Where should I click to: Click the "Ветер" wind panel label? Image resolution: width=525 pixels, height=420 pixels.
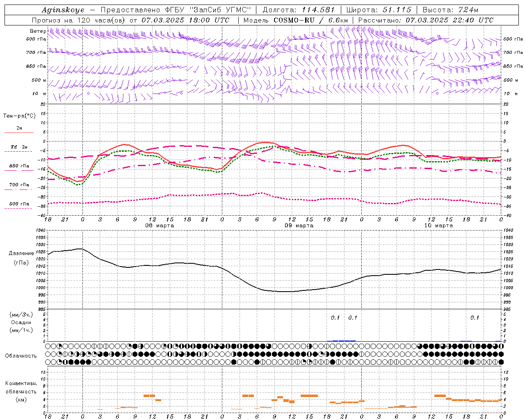38,31
